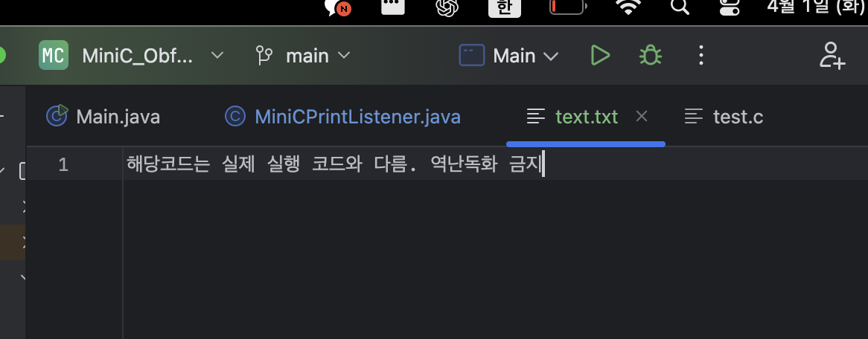This screenshot has width=868, height=339.
Task: Open the Korean input source menu
Action: 504,7
